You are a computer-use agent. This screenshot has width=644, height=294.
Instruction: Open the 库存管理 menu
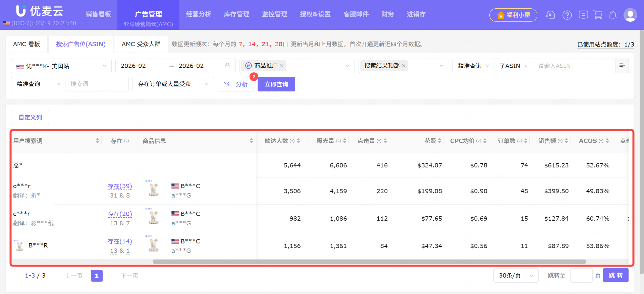pos(236,14)
